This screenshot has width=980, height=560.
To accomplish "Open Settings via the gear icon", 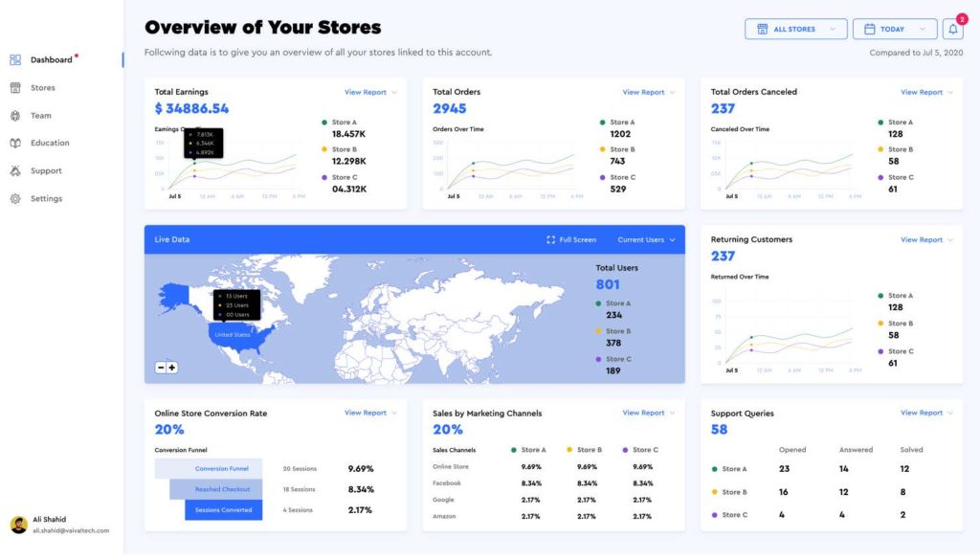I will [15, 199].
